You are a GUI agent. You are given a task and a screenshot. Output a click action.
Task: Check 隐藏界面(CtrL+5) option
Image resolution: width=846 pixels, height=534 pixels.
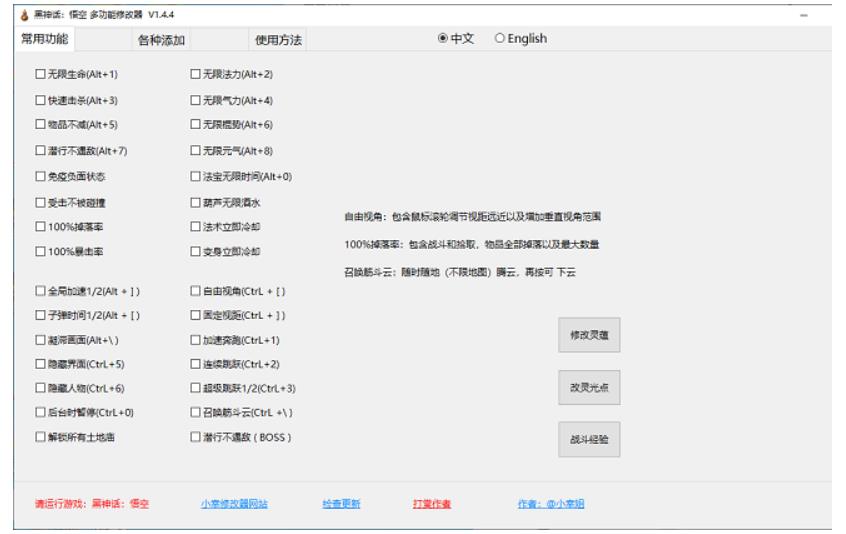coord(40,364)
